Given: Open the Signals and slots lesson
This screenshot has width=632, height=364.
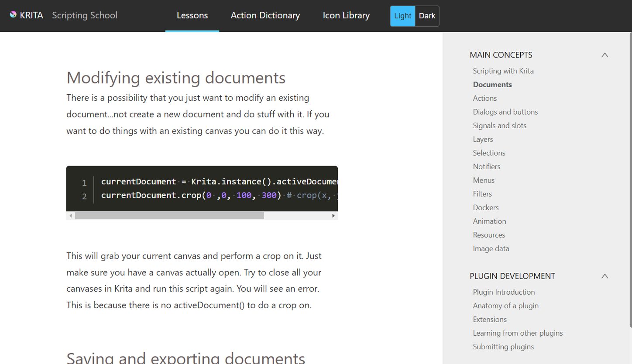Looking at the screenshot, I should [x=499, y=126].
